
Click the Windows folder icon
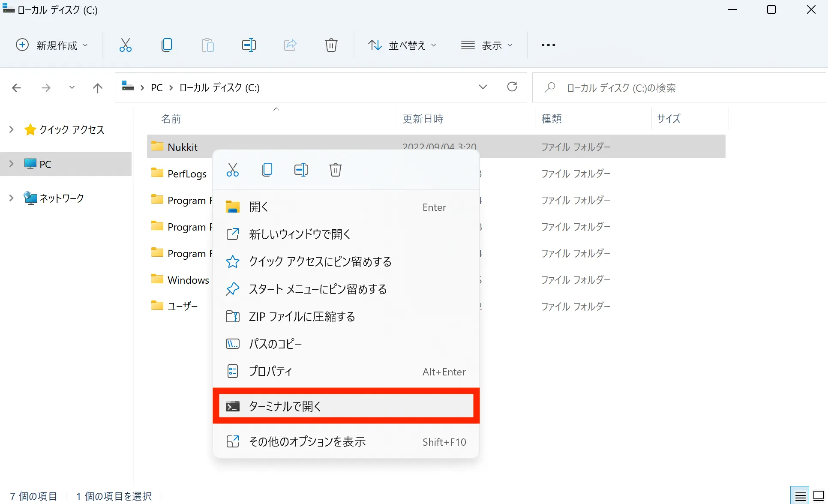click(x=157, y=279)
